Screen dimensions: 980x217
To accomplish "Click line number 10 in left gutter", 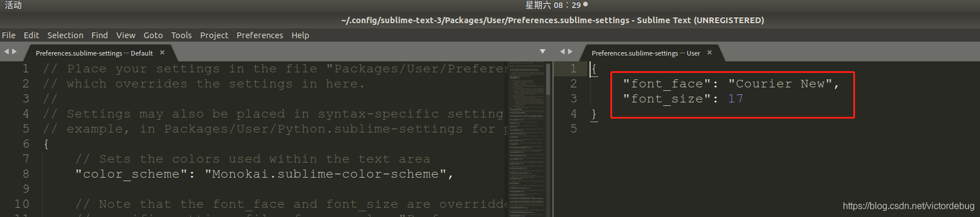I will coord(22,204).
